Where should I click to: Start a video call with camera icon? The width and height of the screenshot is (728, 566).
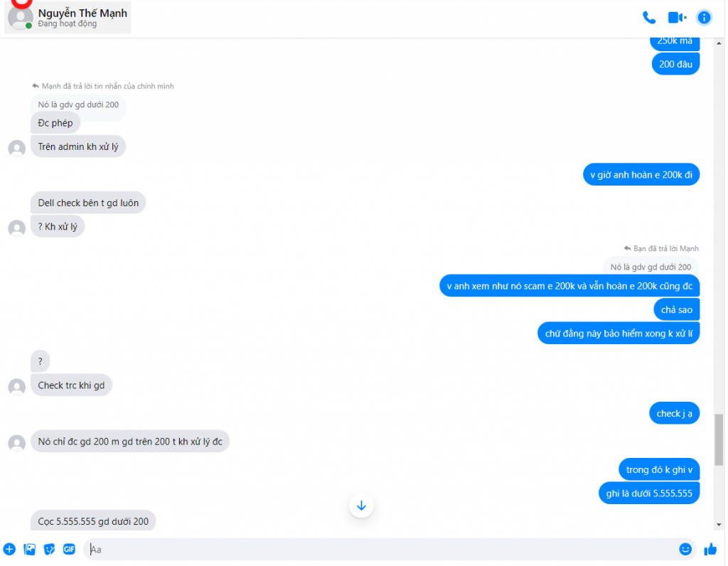(677, 18)
